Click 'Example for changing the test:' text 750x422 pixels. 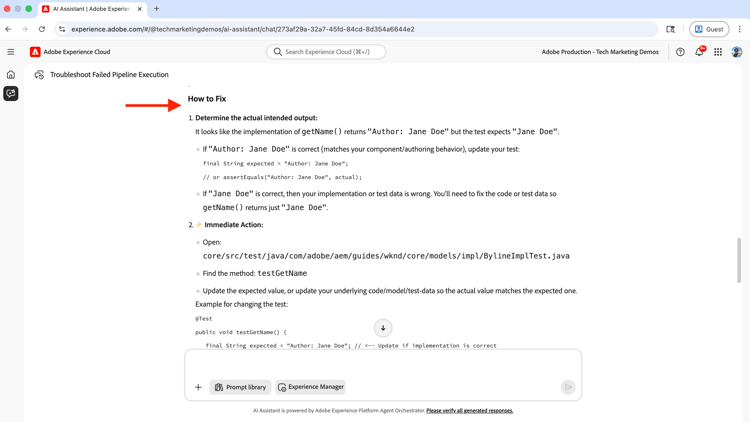[x=242, y=304]
